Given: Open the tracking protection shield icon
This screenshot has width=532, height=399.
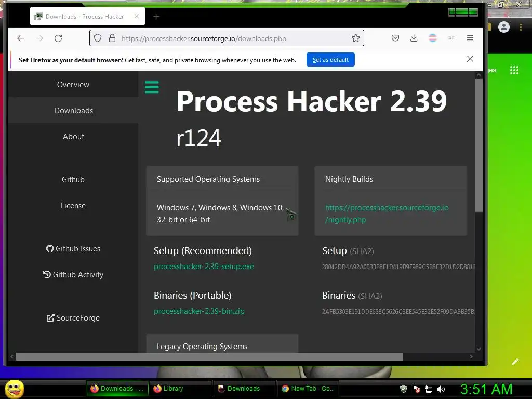Looking at the screenshot, I should tap(98, 38).
